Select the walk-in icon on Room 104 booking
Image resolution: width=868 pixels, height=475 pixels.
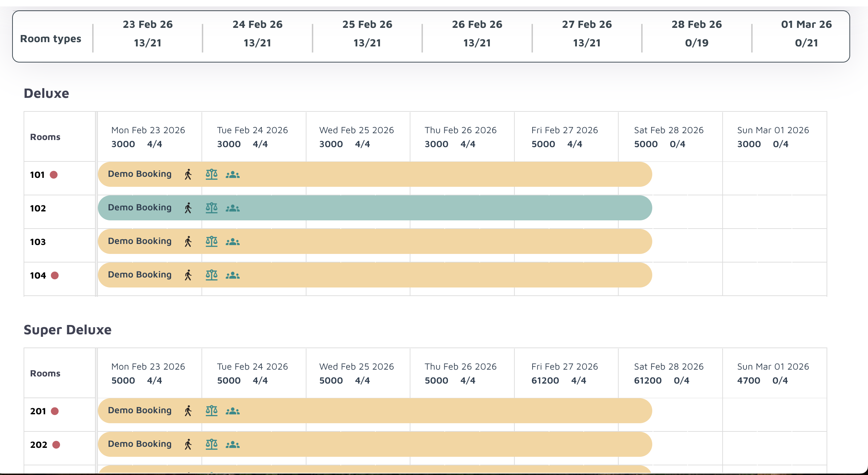click(188, 275)
